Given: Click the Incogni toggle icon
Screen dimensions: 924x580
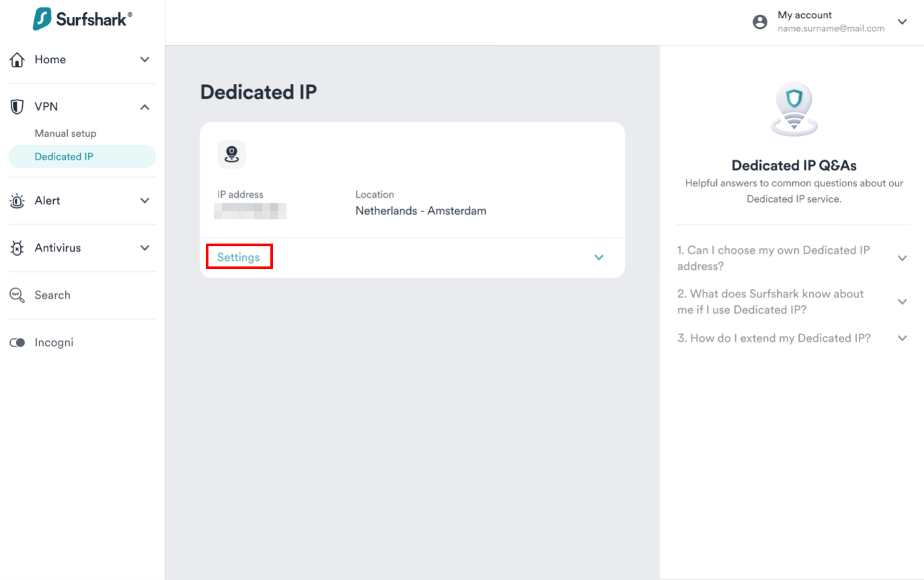Looking at the screenshot, I should click(17, 342).
